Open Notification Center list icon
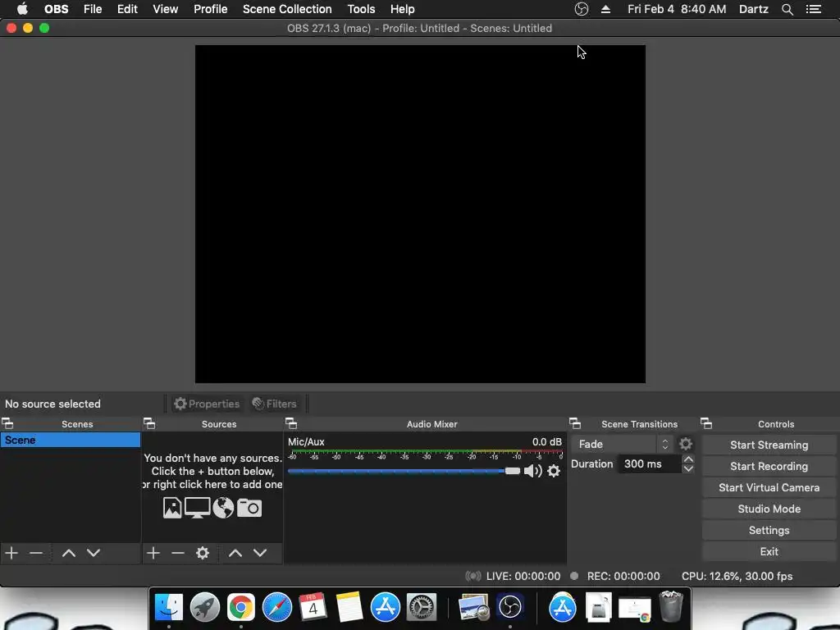The width and height of the screenshot is (840, 630). (814, 9)
